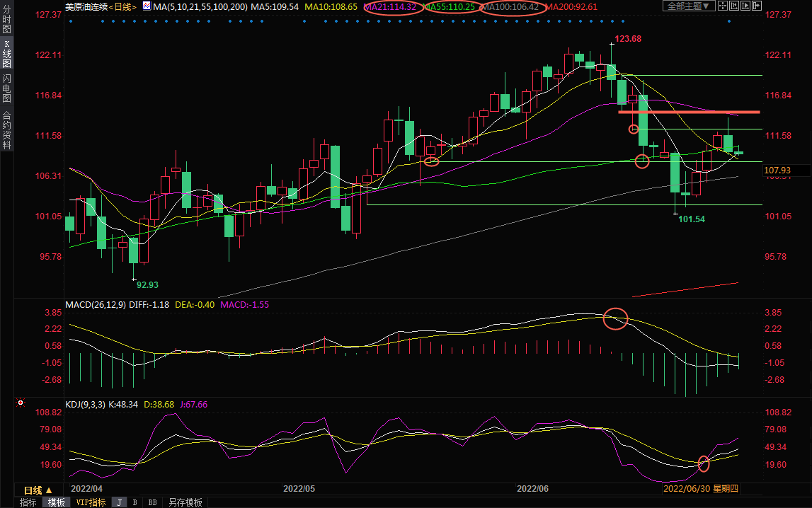Click the chart icon beside MA parameters
Screen dimensions: 812x508
[x=147, y=6]
